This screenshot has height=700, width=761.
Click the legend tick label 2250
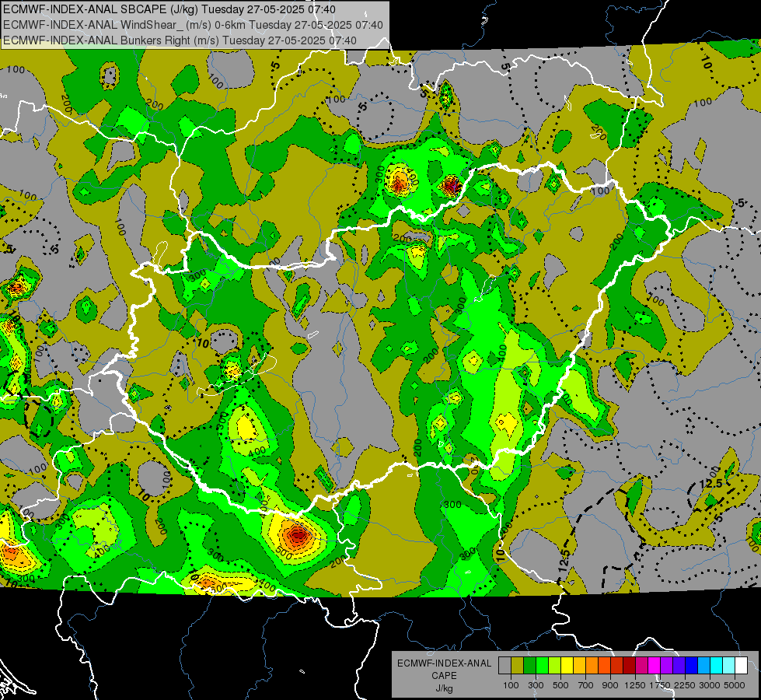click(685, 685)
